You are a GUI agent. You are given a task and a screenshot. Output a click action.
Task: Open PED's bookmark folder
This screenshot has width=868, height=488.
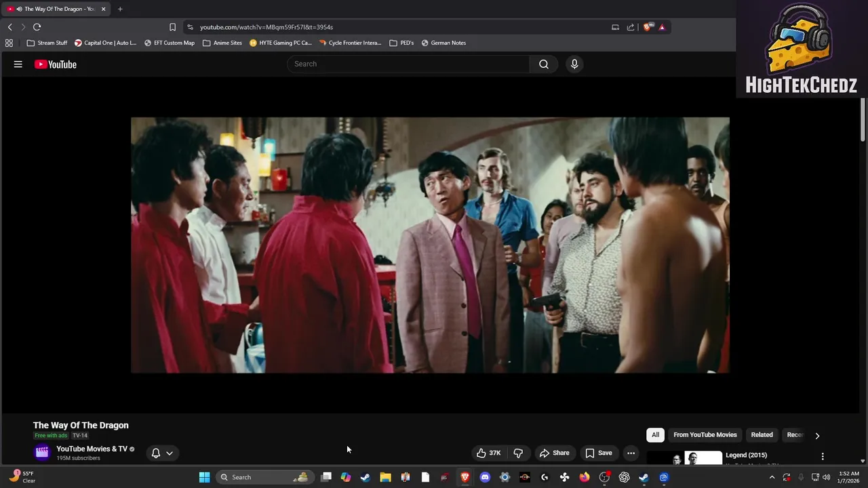click(x=401, y=43)
